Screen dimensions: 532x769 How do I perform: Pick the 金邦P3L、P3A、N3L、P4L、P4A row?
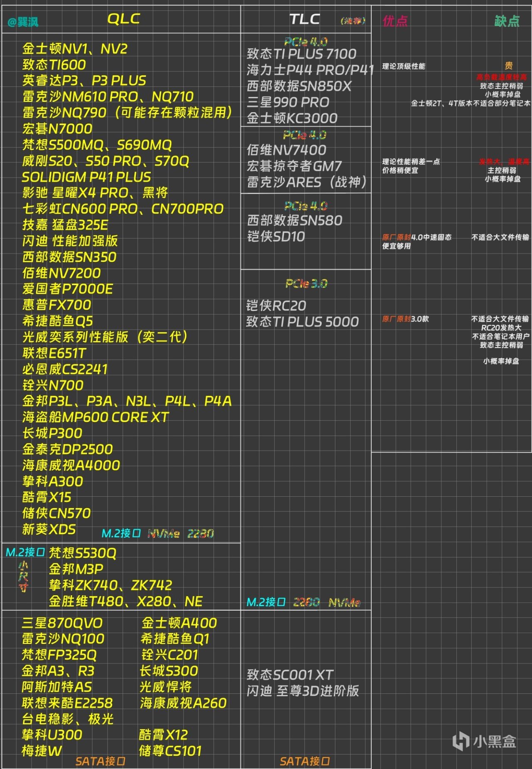[x=127, y=401]
